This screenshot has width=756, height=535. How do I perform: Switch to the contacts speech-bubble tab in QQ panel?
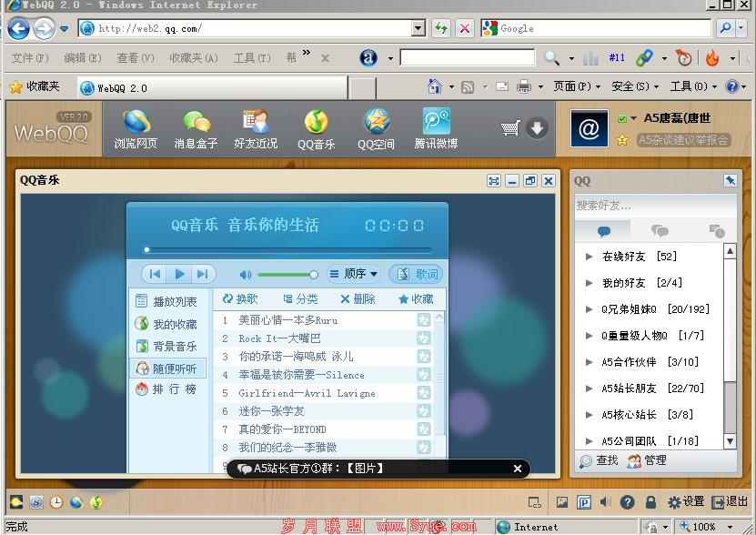[x=604, y=231]
